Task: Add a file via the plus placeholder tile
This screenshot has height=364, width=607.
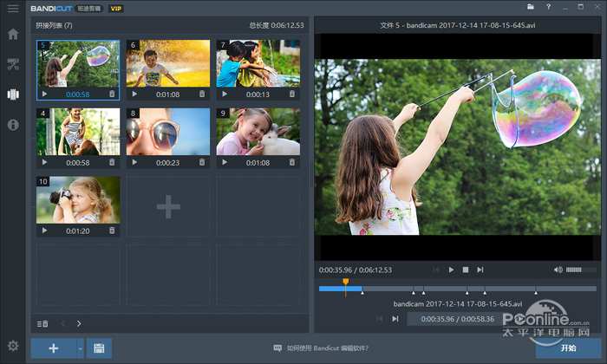Action: pyautogui.click(x=168, y=206)
